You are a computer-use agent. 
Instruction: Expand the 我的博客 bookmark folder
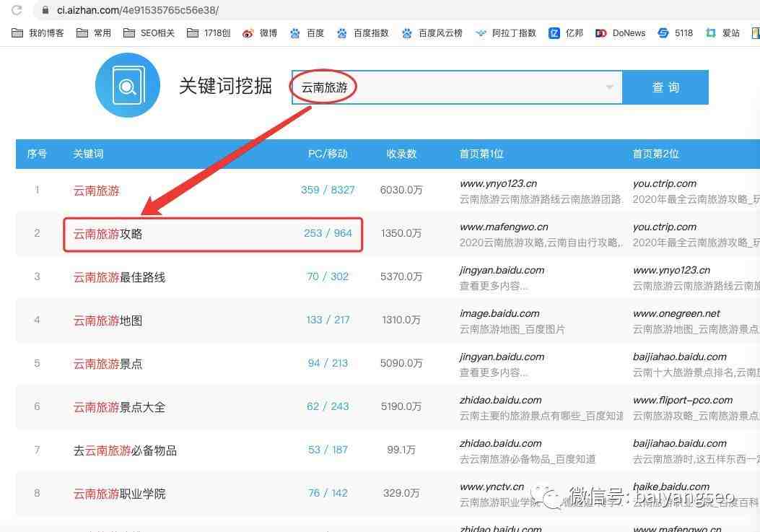38,32
